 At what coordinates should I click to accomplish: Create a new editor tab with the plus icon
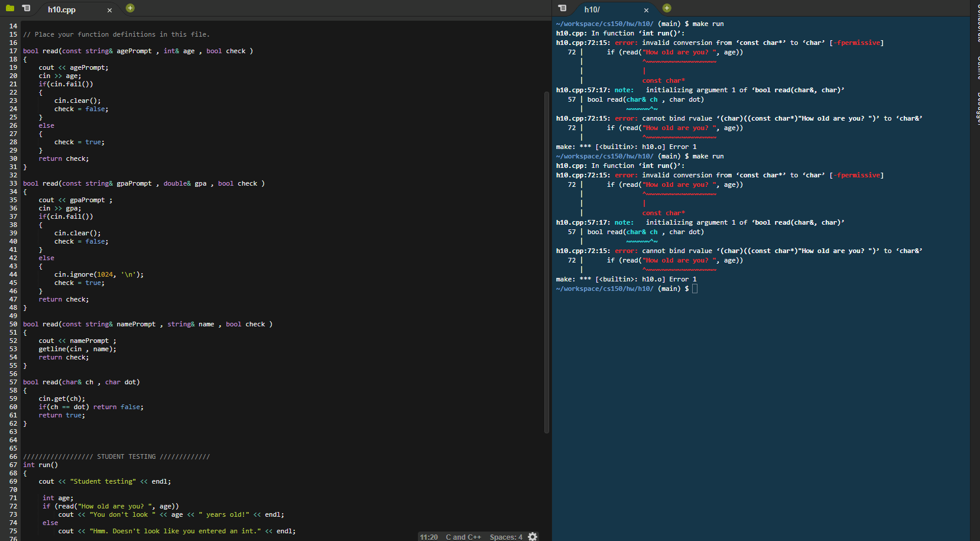[129, 8]
